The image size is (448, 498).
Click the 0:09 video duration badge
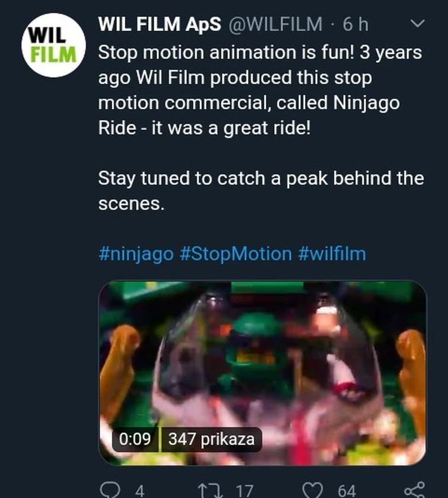(x=136, y=439)
